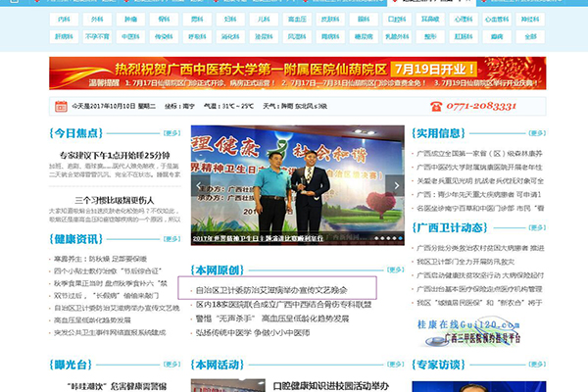Open highlighted 防治艾滋病宣传文艺晚会 article in 本网原创
This screenshot has height=392, width=588.
pyautogui.click(x=271, y=290)
